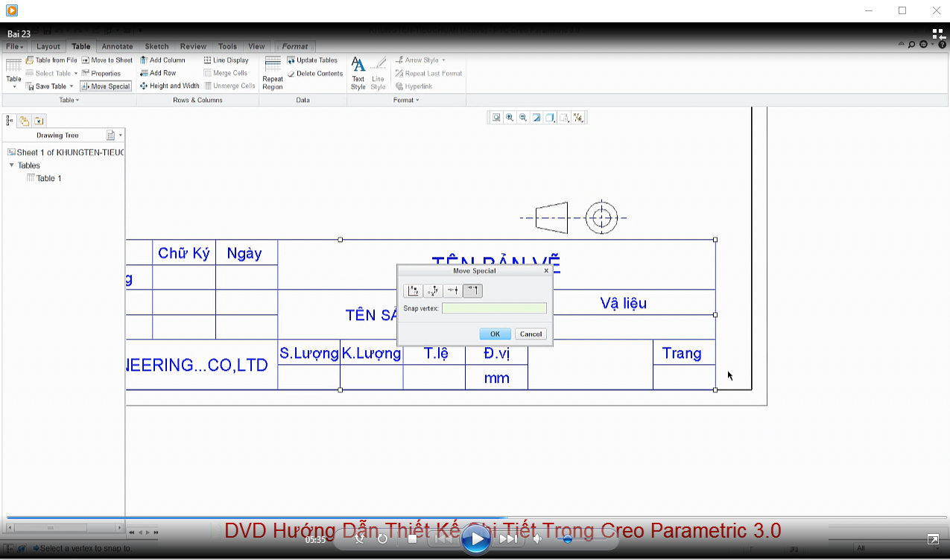Open the Layout ribbon tab
Viewport: 950px width, 560px height.
point(48,46)
